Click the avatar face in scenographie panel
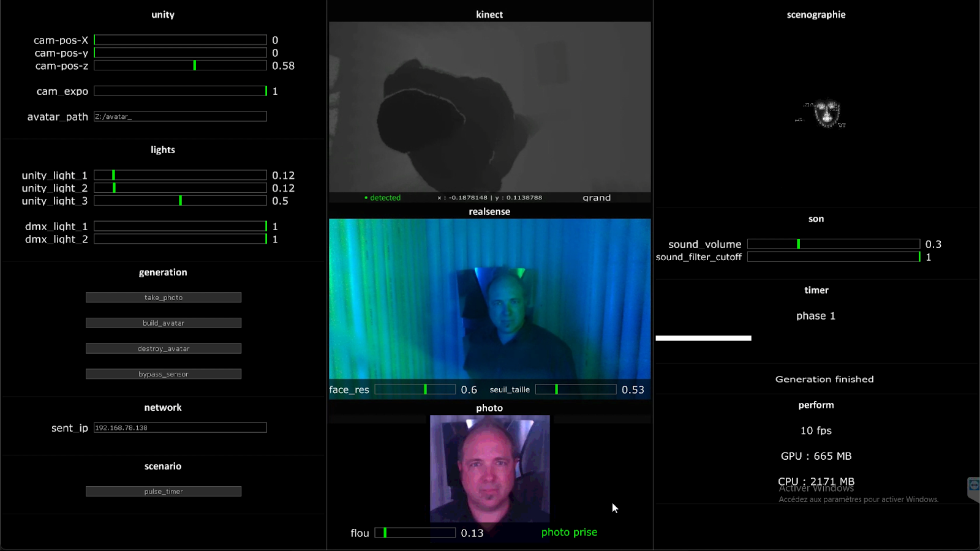The width and height of the screenshot is (980, 551). coord(826,113)
